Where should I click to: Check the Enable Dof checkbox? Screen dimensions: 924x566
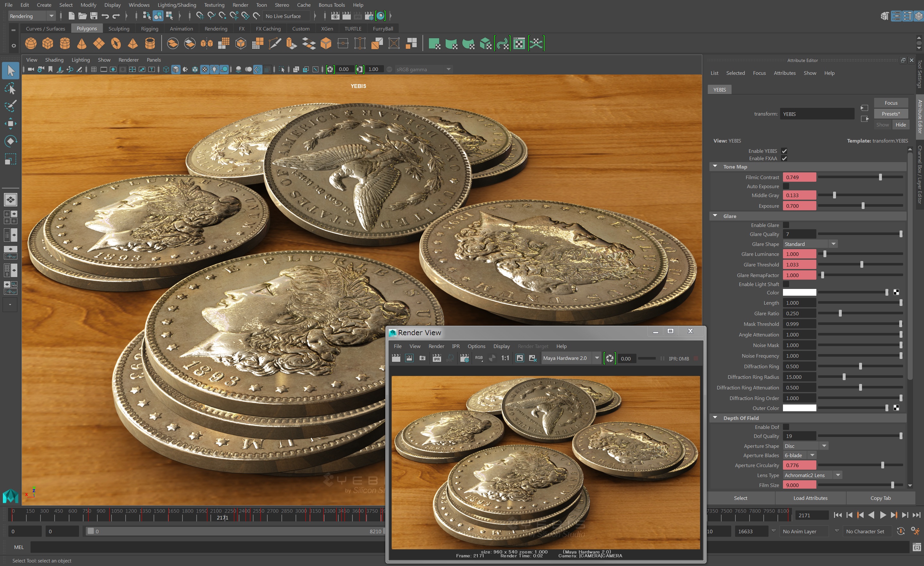coord(786,427)
